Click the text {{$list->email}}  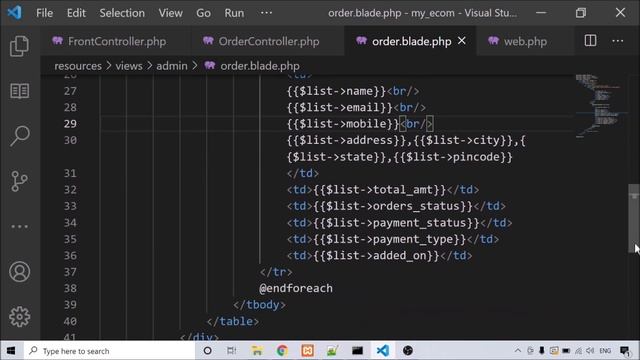click(x=340, y=107)
